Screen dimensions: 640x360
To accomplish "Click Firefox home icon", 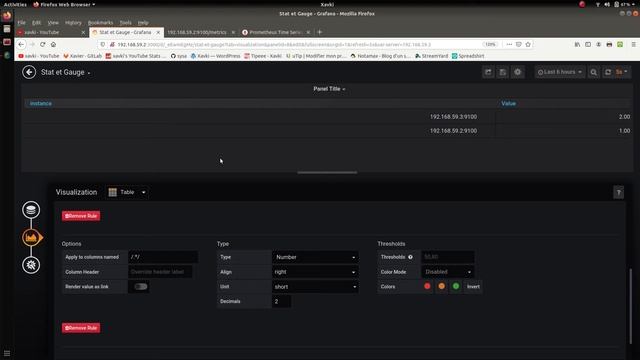I will pyautogui.click(x=53, y=44).
